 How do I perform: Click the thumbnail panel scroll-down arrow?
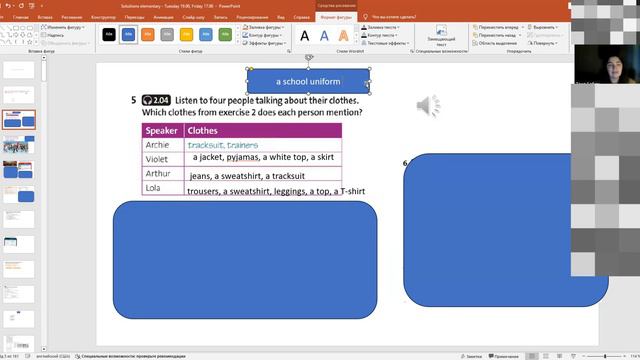[44, 349]
